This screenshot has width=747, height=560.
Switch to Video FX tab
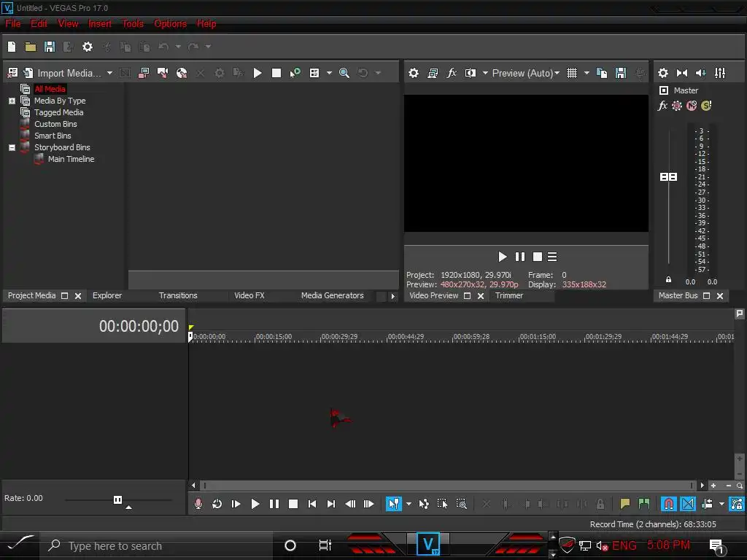pos(249,296)
